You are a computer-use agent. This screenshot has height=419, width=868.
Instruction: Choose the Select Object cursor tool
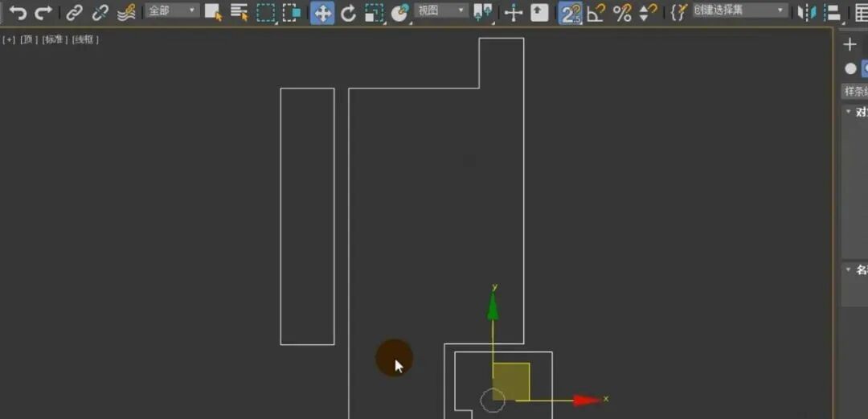click(213, 12)
